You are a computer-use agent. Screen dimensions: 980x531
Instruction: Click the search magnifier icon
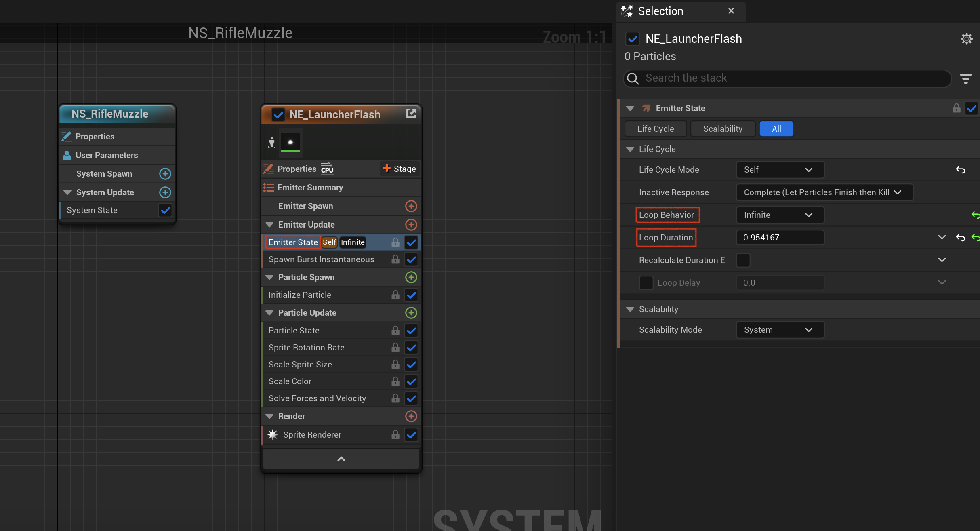pyautogui.click(x=633, y=78)
